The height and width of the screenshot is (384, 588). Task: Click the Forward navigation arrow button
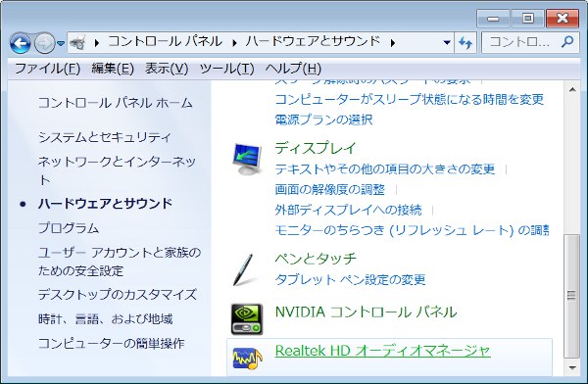(x=45, y=43)
